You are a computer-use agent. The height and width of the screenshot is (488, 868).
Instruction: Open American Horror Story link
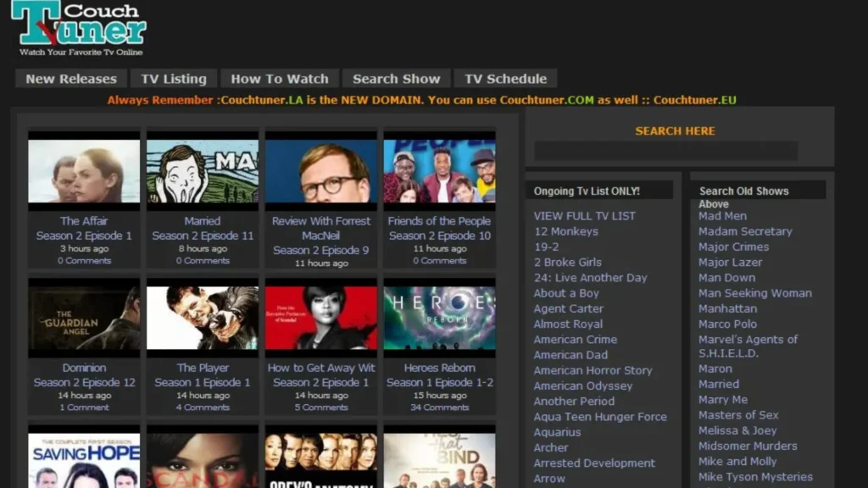tap(593, 370)
